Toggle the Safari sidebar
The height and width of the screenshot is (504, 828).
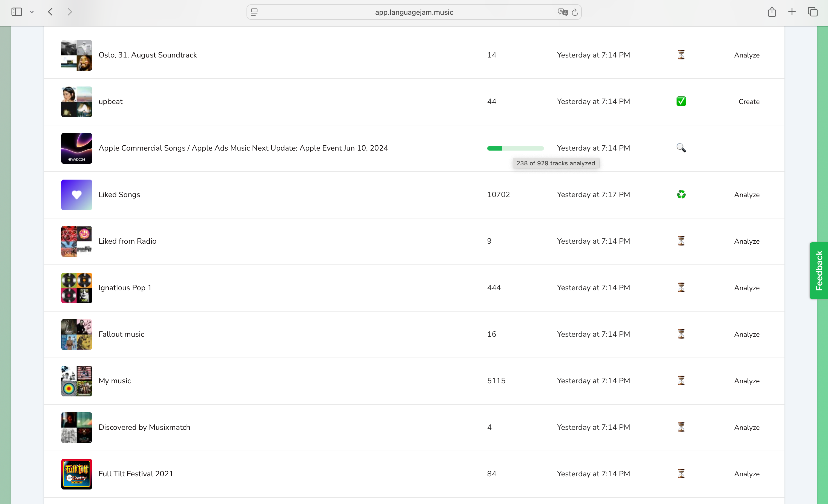pyautogui.click(x=16, y=12)
